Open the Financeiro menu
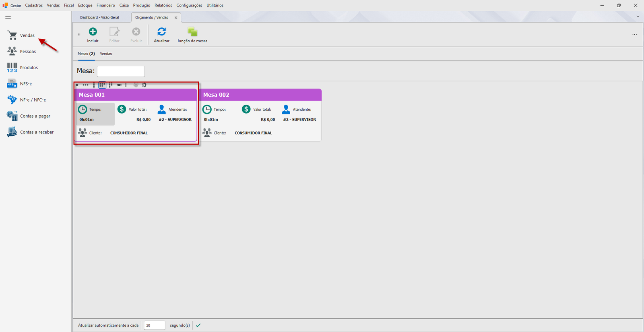 click(x=106, y=5)
